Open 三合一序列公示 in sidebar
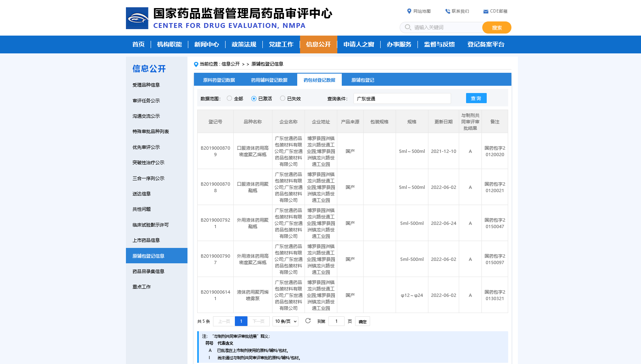Screen dimensions: 641x364 click(156, 178)
